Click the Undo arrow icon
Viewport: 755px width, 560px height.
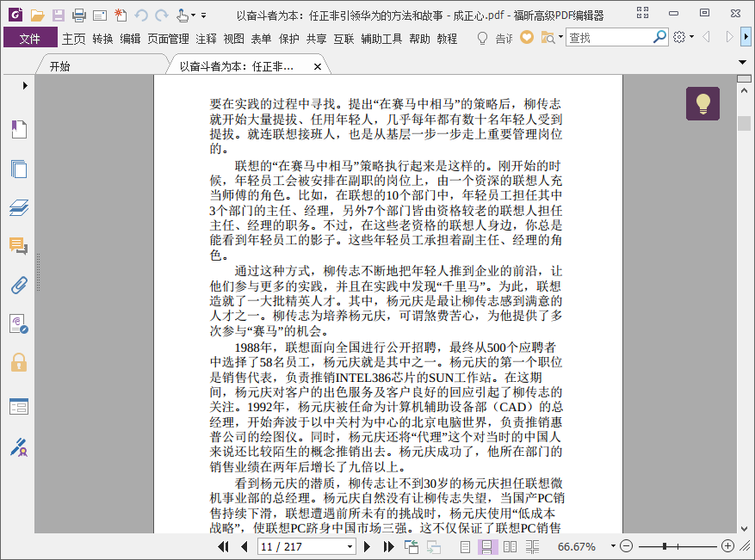(x=141, y=15)
